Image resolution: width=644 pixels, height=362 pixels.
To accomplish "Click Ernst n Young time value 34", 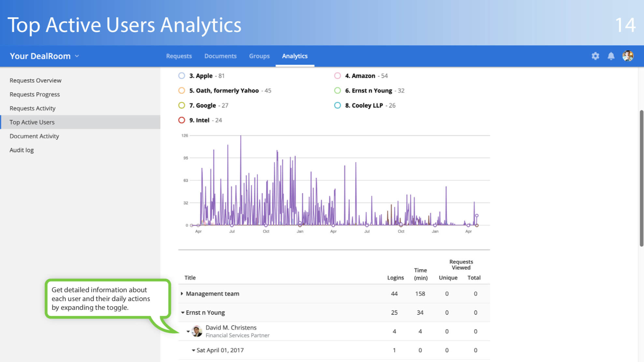I will [x=420, y=313].
